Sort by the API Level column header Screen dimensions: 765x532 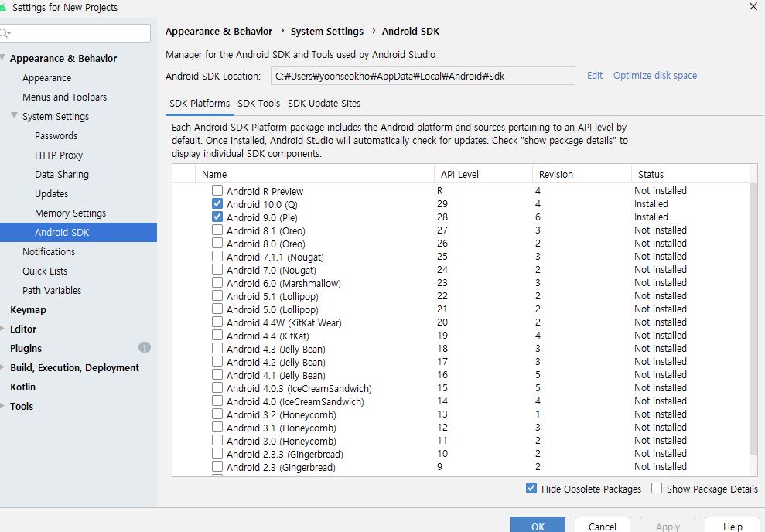483,174
